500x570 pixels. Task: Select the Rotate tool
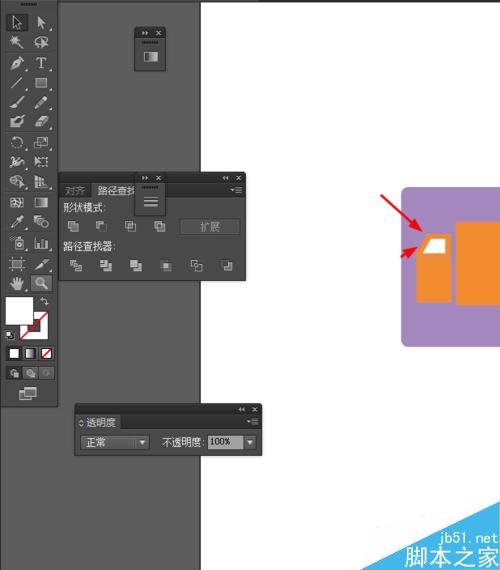coord(17,142)
